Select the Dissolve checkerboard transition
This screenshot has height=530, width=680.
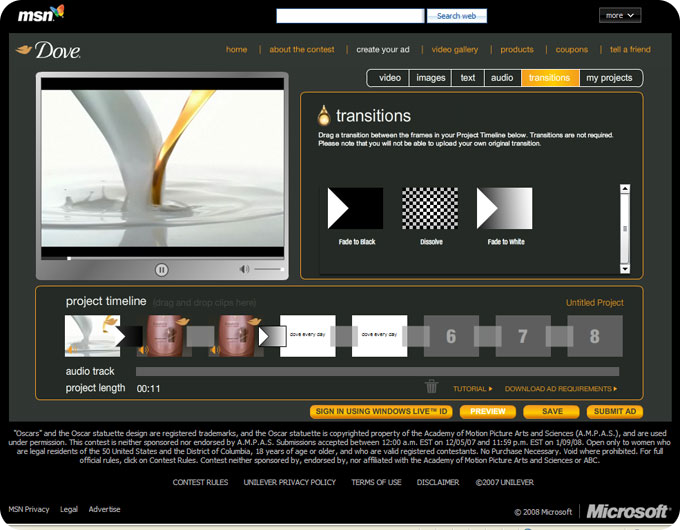click(x=430, y=208)
